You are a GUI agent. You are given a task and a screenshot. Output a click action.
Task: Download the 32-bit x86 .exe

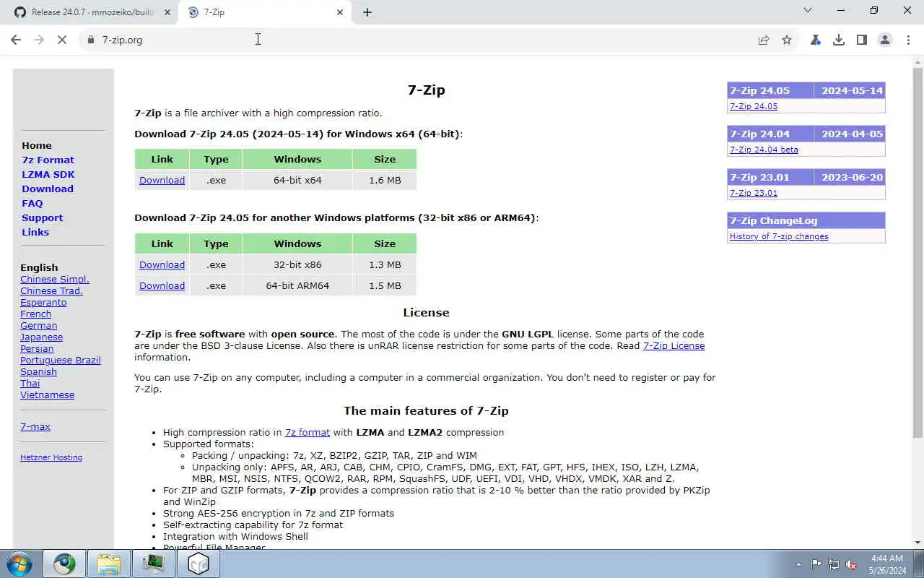click(x=162, y=264)
